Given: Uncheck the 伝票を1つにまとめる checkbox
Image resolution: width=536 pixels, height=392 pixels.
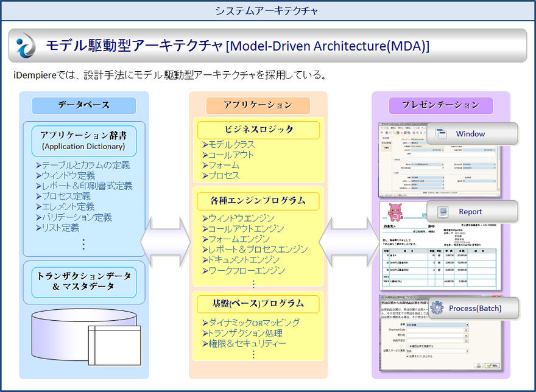Looking at the screenshot, I should point(407,357).
